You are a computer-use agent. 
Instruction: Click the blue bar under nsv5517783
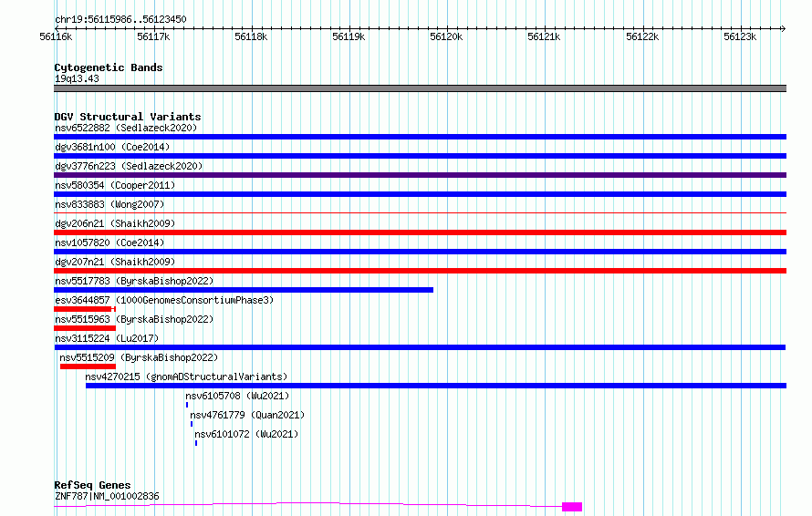(244, 290)
